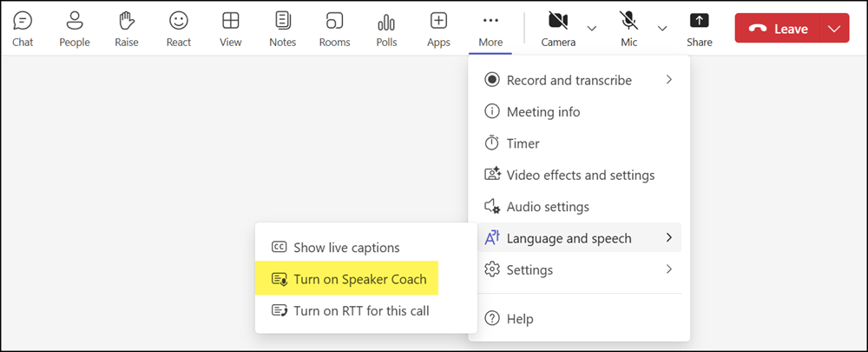The image size is (868, 352).
Task: Turn on the Camera
Action: (558, 30)
